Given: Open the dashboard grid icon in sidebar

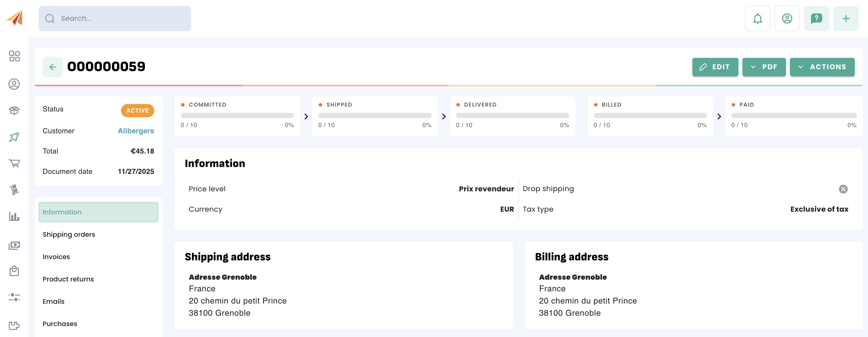Looking at the screenshot, I should tap(14, 56).
